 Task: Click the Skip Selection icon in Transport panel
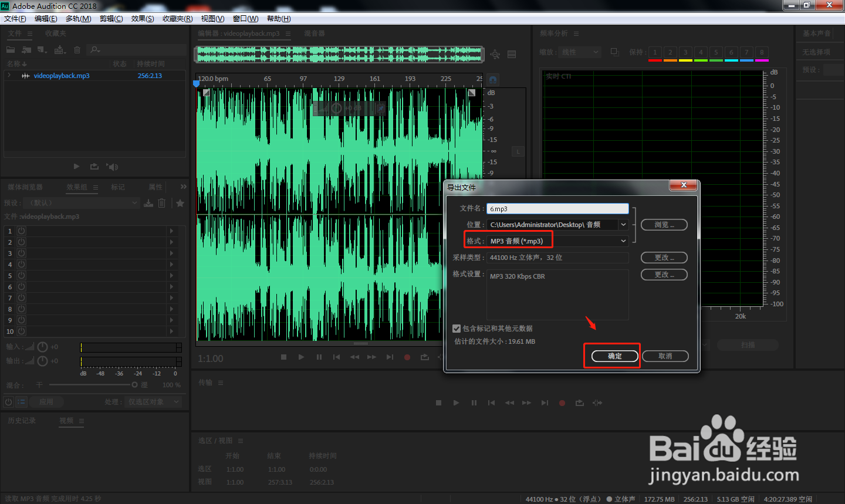pos(597,402)
